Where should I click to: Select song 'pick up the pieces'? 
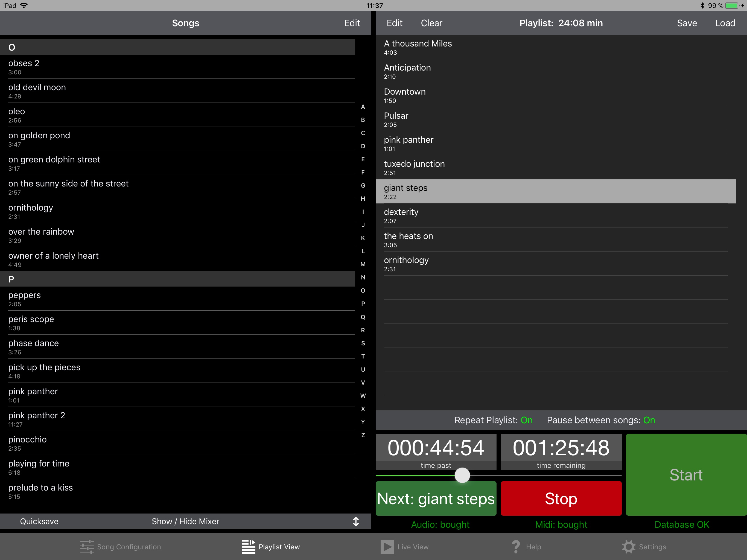(x=177, y=371)
